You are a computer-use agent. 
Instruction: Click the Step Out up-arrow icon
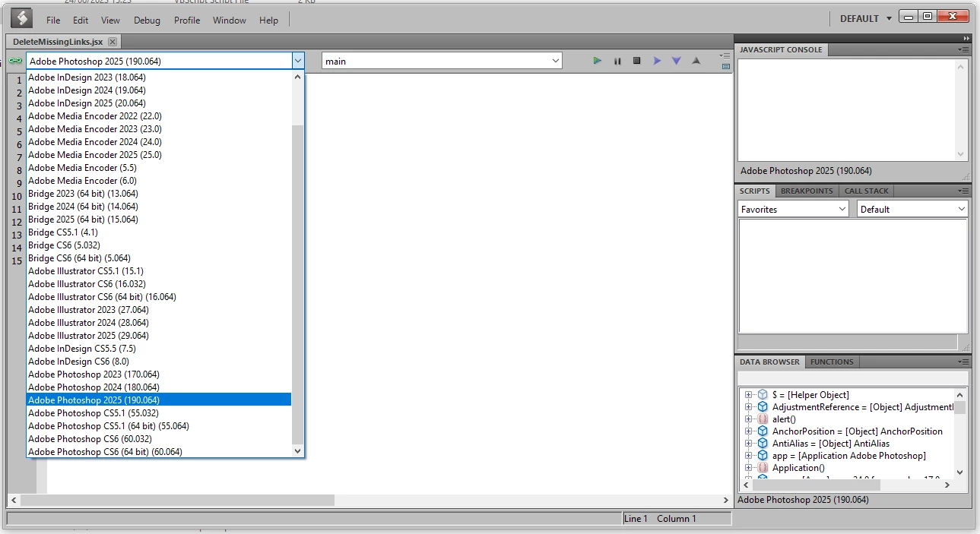click(x=696, y=61)
